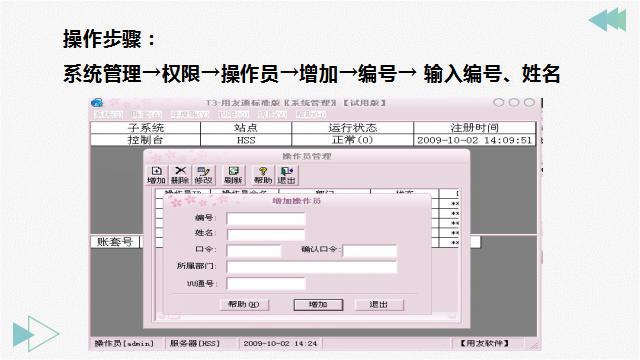Click the UU通号 input field
The image size is (640, 360).
tap(266, 283)
